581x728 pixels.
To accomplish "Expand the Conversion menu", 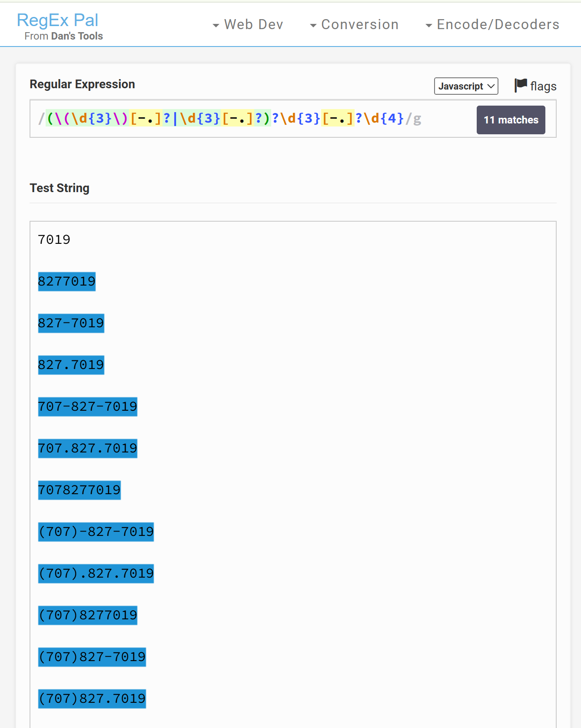I will 355,25.
